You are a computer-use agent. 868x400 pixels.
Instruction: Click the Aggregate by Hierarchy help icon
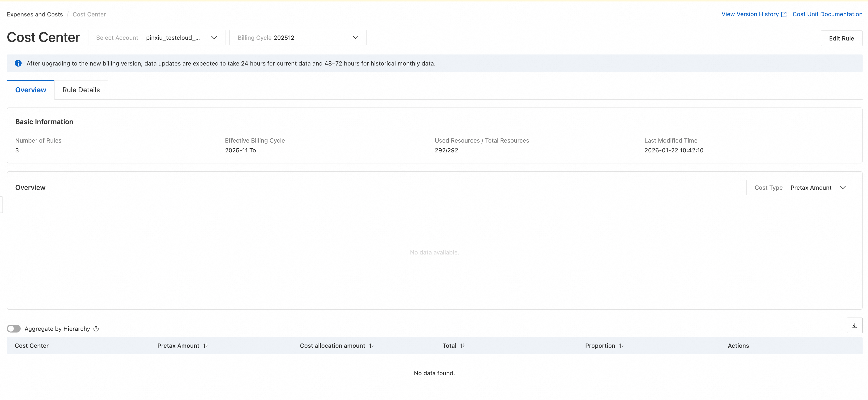(x=96, y=329)
